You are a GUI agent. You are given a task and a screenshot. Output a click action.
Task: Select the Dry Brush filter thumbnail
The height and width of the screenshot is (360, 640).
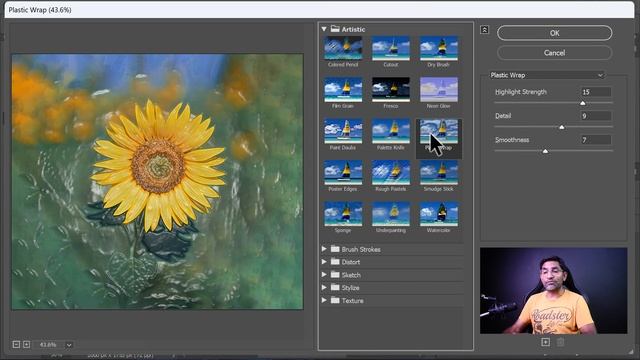coord(438,48)
